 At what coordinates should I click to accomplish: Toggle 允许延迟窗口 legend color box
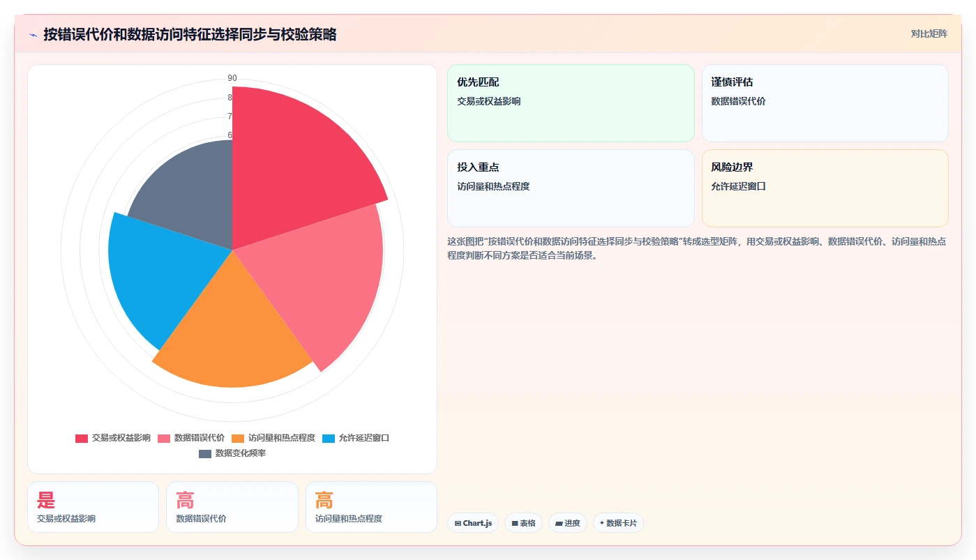[329, 438]
